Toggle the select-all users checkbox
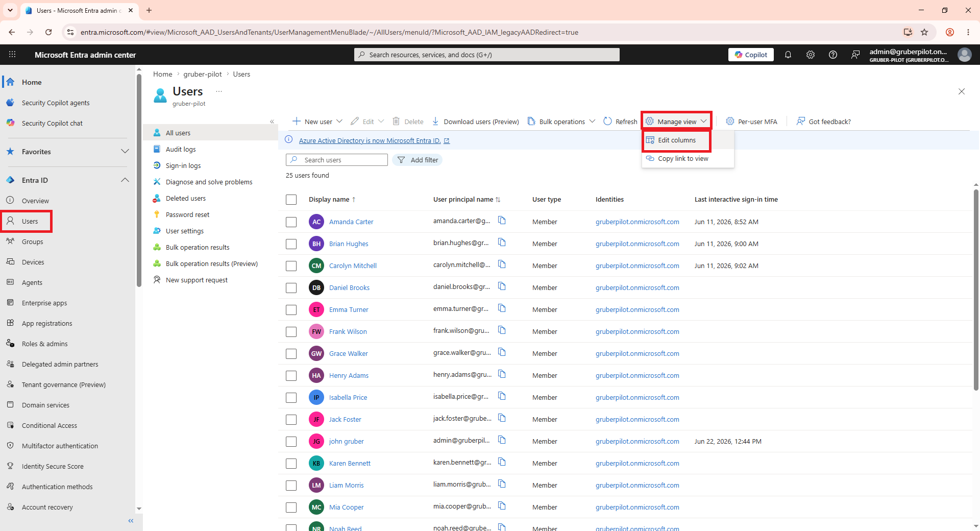 (x=291, y=200)
